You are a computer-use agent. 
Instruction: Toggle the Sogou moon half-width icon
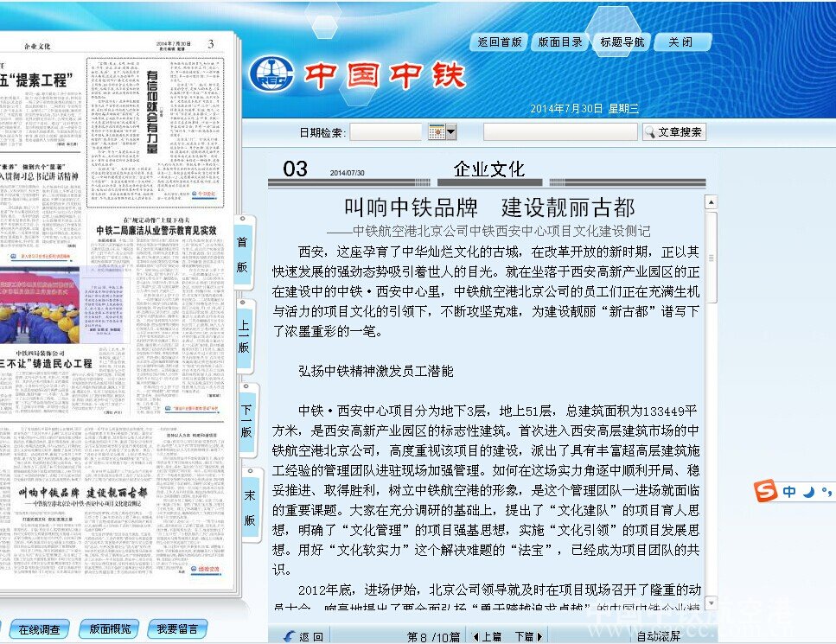[809, 492]
